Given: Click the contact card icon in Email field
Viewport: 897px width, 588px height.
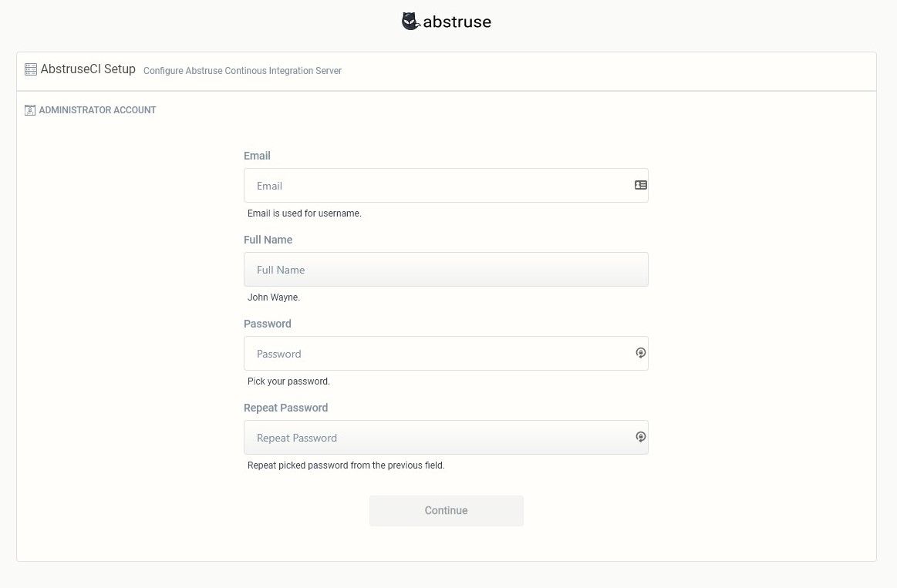Looking at the screenshot, I should tap(641, 185).
